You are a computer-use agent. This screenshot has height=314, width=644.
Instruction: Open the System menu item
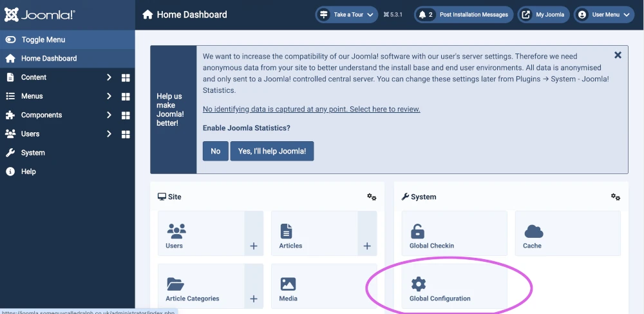coord(68,152)
